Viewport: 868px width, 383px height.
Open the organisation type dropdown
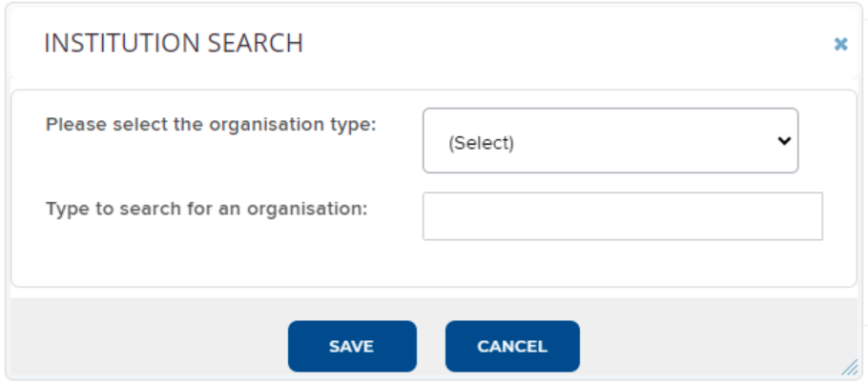[610, 141]
